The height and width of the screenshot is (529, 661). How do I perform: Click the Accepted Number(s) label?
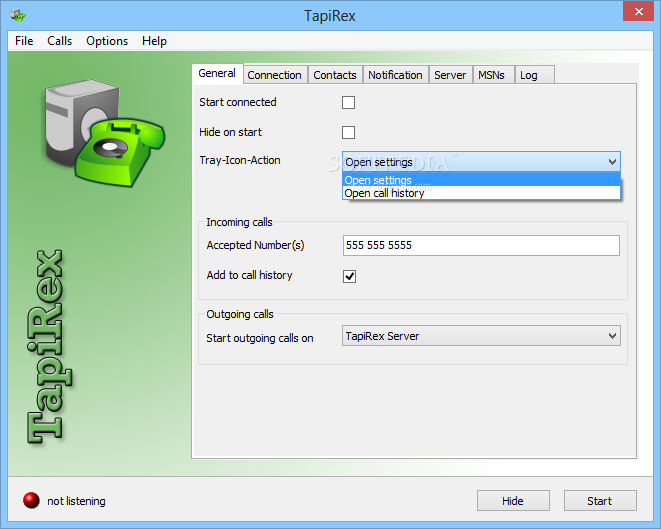[255, 245]
